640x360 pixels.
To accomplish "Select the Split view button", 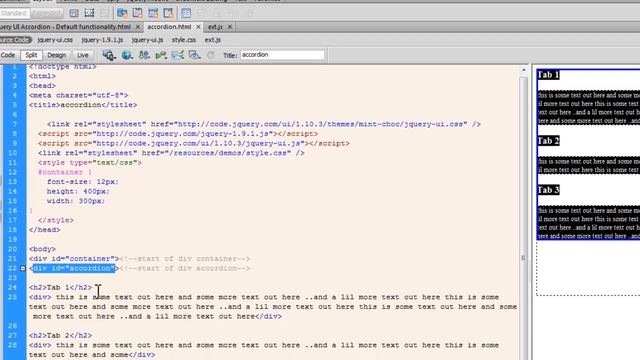I will [x=31, y=55].
